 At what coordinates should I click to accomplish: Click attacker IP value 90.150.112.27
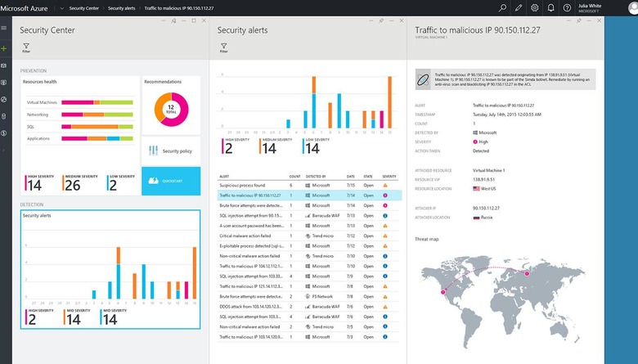pyautogui.click(x=486, y=209)
